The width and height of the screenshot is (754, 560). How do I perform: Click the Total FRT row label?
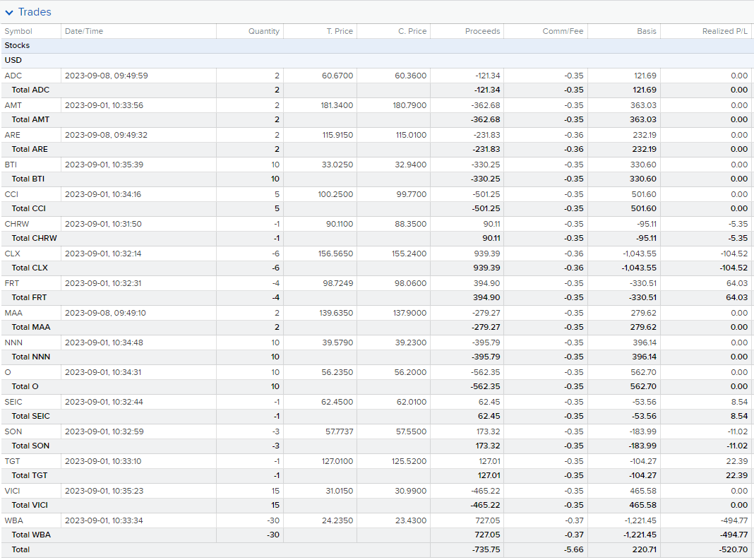coord(30,298)
